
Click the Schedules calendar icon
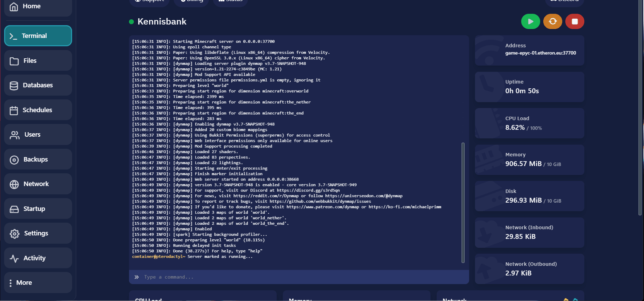click(14, 110)
